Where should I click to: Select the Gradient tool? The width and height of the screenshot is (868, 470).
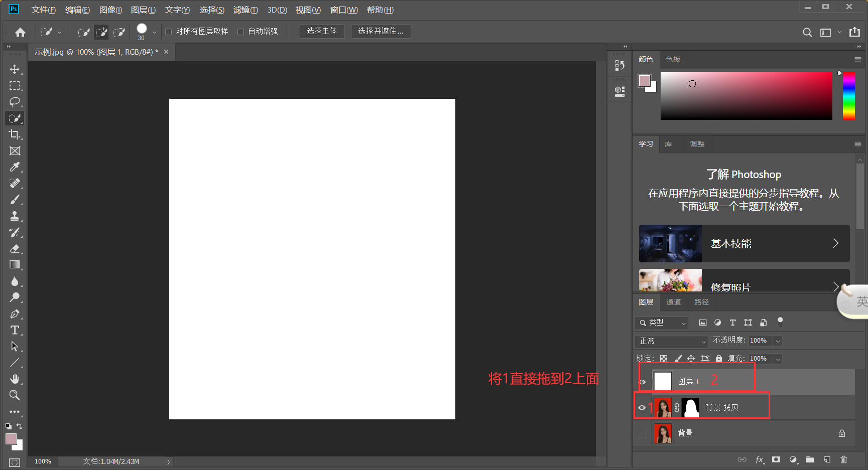click(15, 265)
